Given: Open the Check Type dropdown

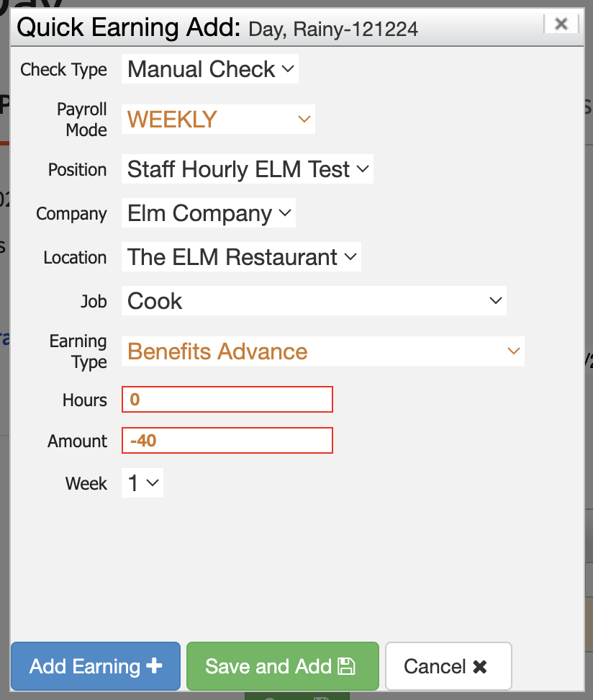Looking at the screenshot, I should click(x=209, y=70).
